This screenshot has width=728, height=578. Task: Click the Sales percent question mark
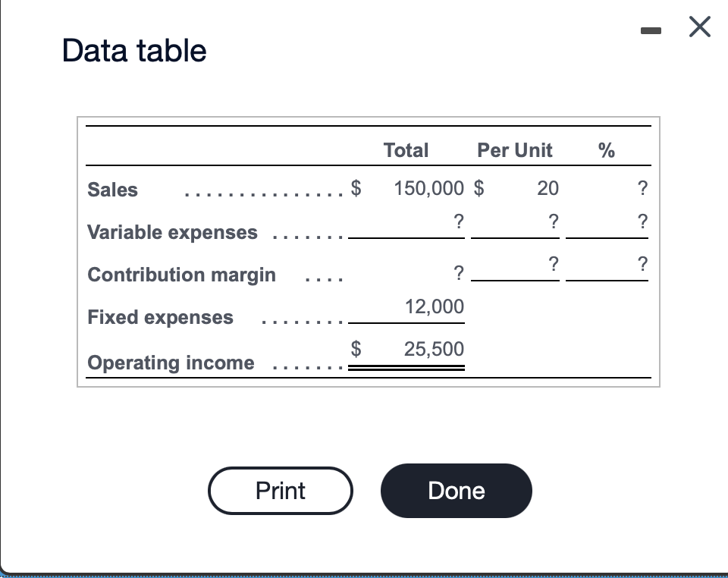tap(642, 188)
